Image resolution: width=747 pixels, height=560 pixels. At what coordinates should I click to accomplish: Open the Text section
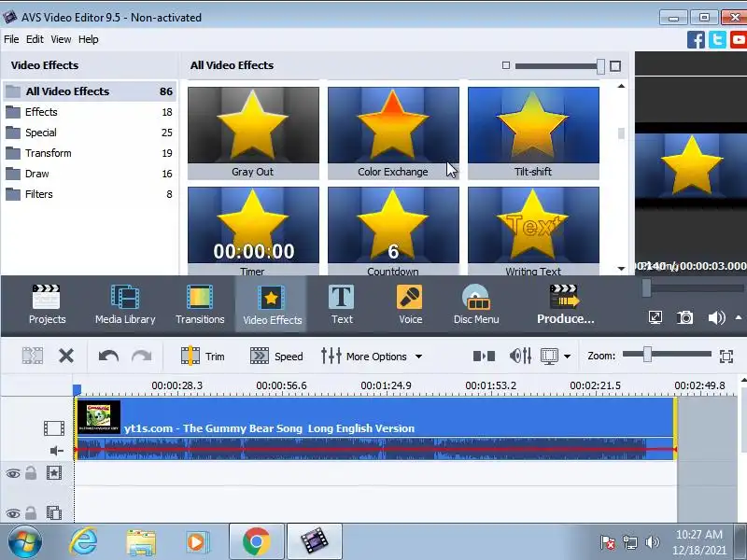[x=342, y=305]
